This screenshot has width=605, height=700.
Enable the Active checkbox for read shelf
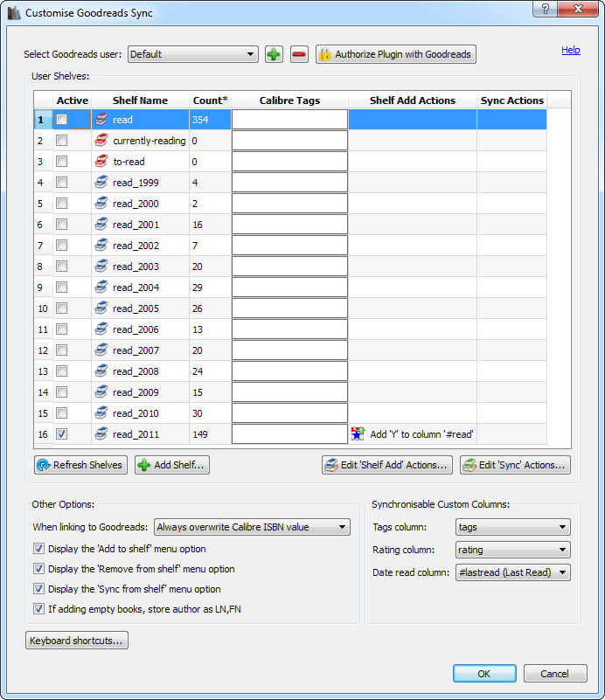(x=61, y=119)
